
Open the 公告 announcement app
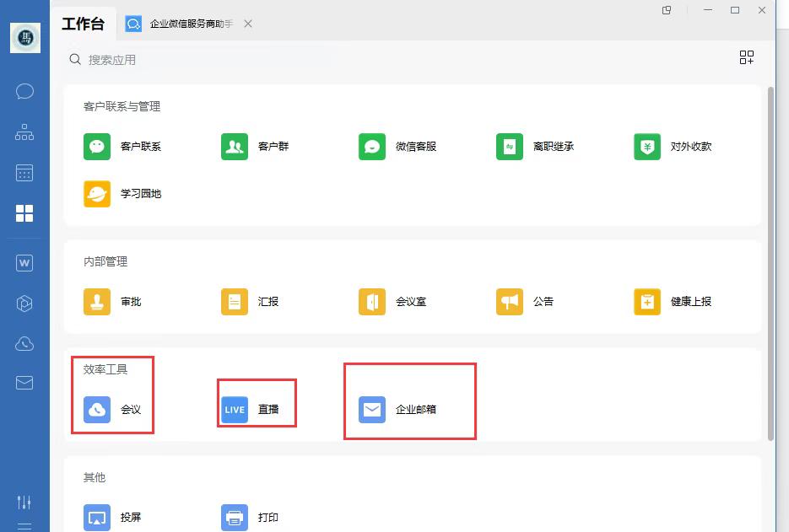[x=510, y=301]
